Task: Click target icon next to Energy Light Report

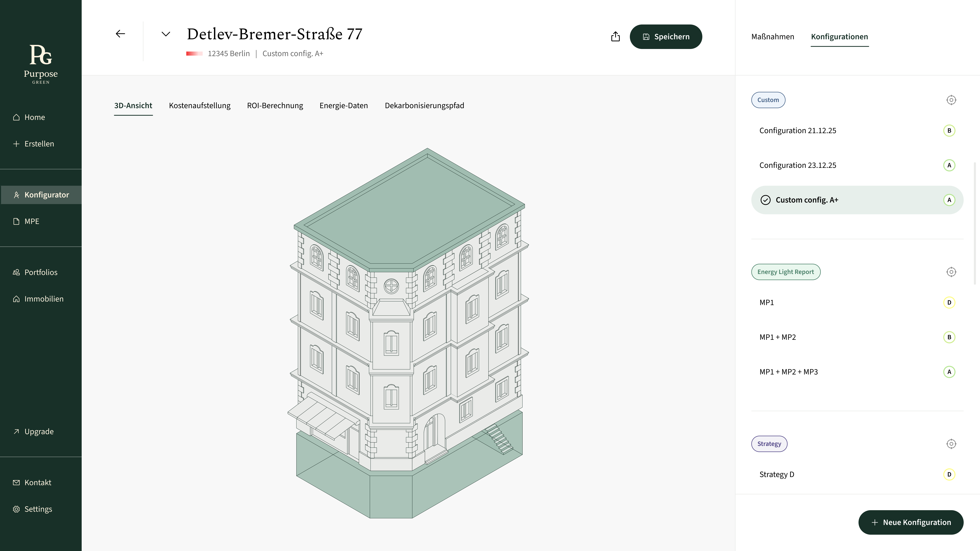Action: [x=951, y=272]
